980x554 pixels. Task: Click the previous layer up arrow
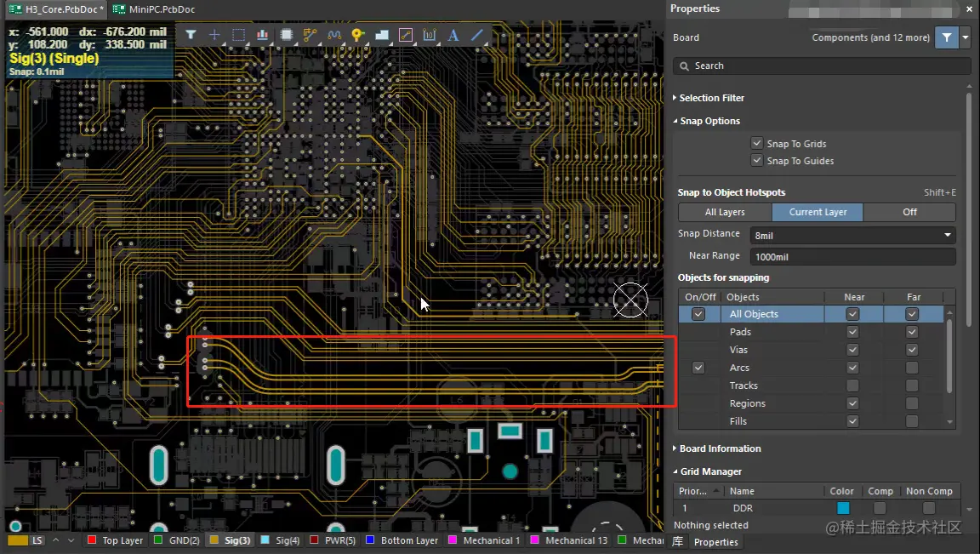tap(55, 540)
